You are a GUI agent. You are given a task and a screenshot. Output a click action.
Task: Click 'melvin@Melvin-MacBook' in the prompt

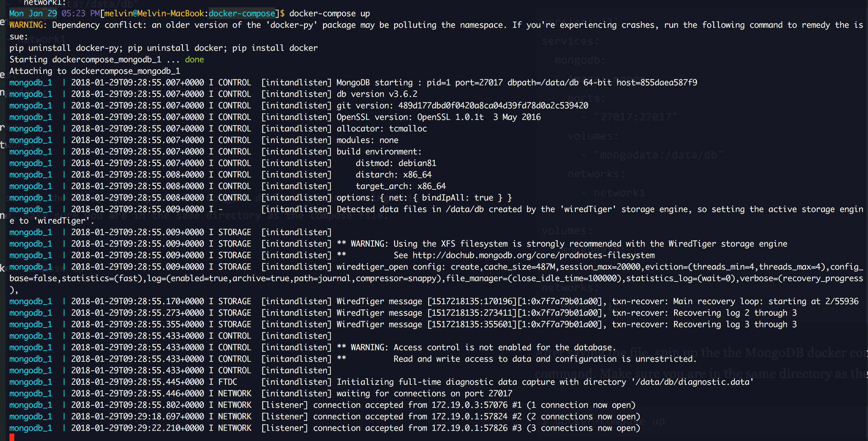[154, 14]
